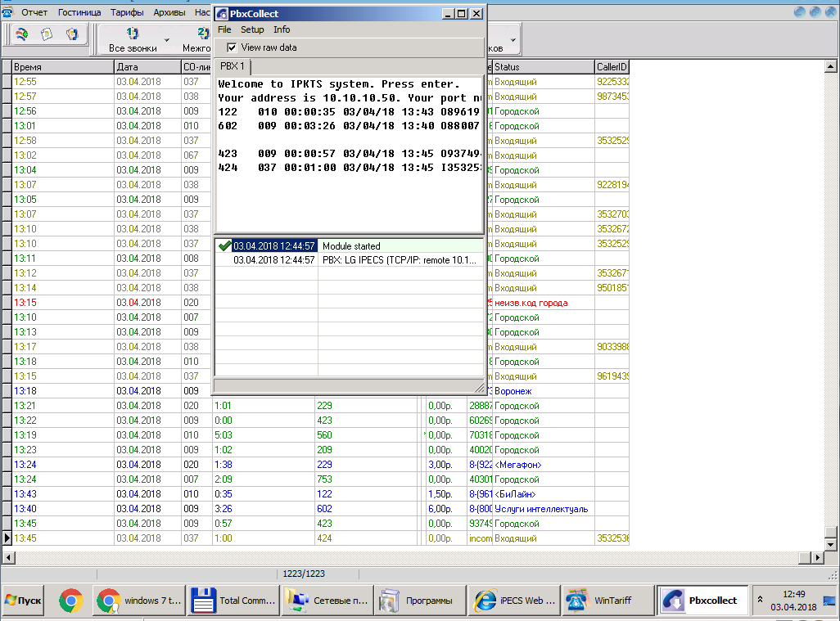Click the 'Пуск' Start button
The width and height of the screenshot is (840, 621).
pyautogui.click(x=23, y=601)
